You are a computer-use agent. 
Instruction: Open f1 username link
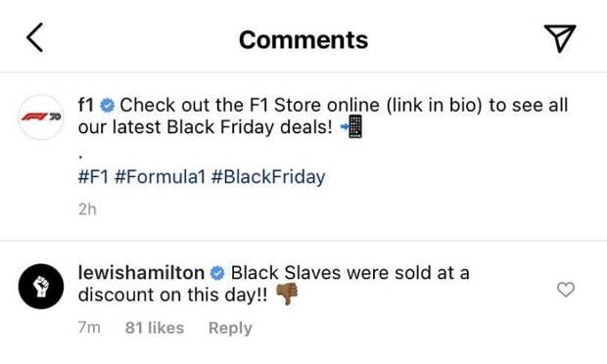tap(86, 105)
